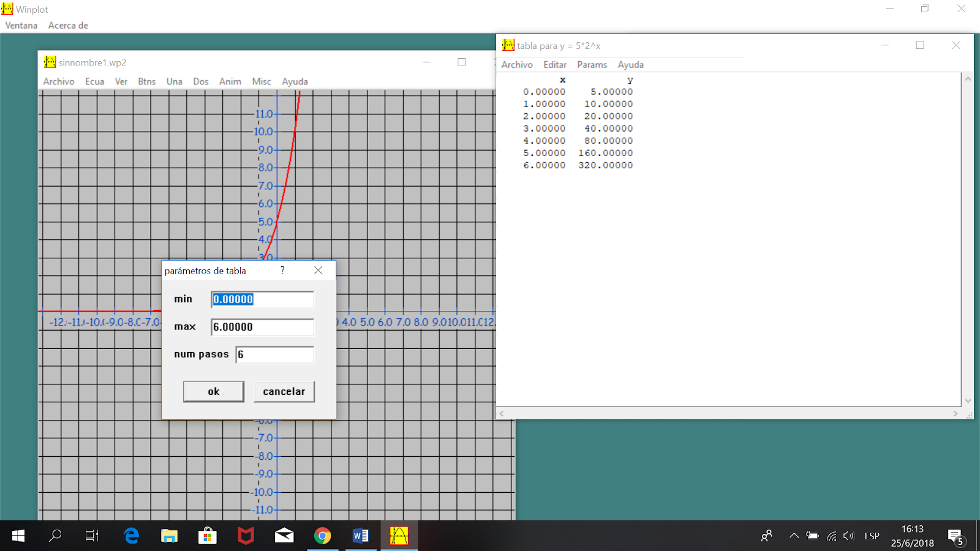Click Winplot icon in tabla title bar

click(508, 45)
